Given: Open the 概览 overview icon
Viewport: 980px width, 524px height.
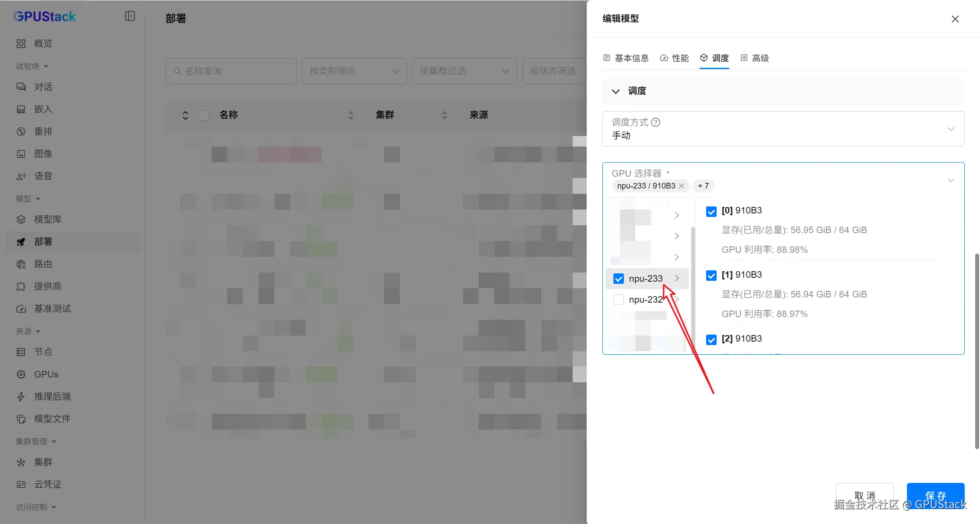Looking at the screenshot, I should (x=21, y=44).
